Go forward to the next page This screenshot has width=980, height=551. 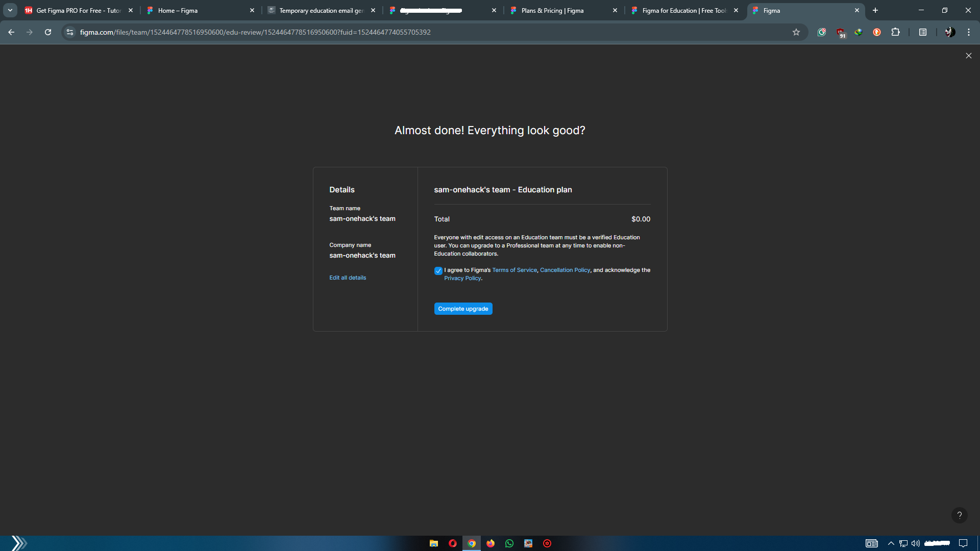click(30, 32)
